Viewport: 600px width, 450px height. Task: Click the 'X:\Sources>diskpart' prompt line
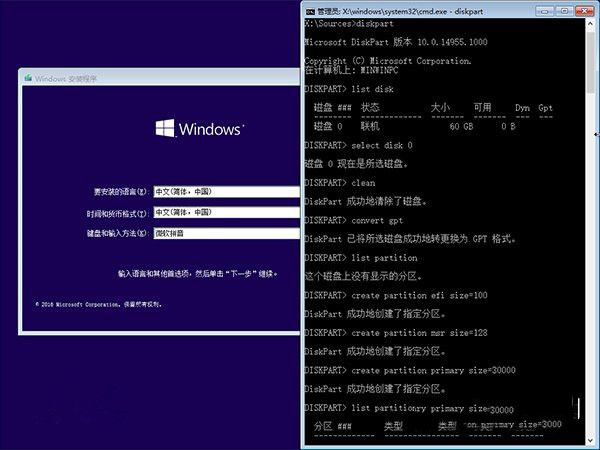click(349, 24)
